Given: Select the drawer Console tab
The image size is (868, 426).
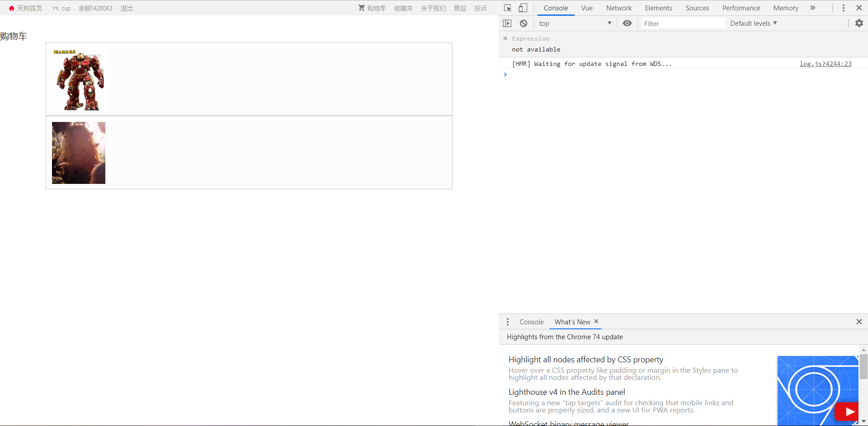Looking at the screenshot, I should [x=531, y=322].
